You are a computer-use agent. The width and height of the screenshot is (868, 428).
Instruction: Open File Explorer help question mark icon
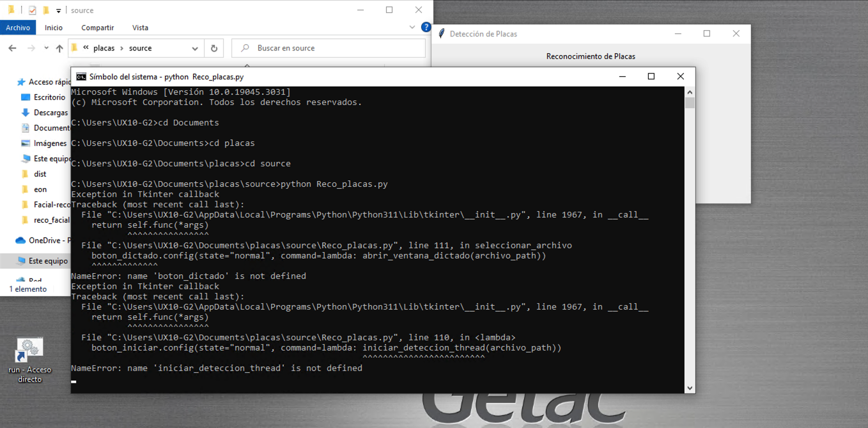pyautogui.click(x=426, y=28)
